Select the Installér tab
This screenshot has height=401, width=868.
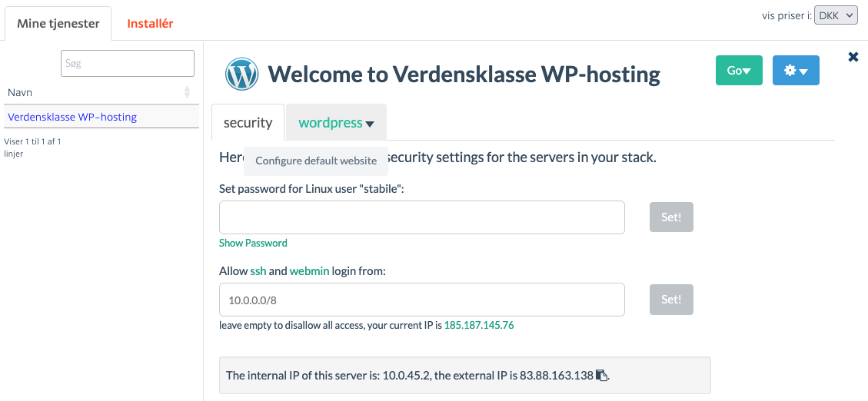[150, 24]
